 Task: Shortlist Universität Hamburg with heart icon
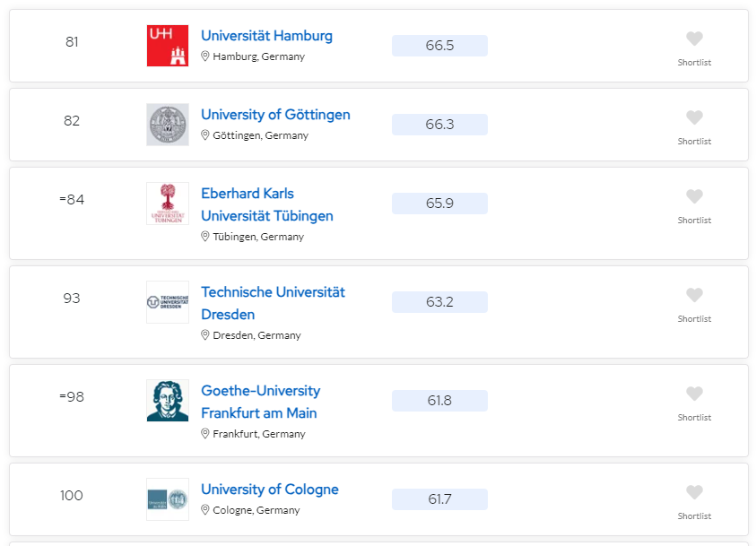(694, 39)
